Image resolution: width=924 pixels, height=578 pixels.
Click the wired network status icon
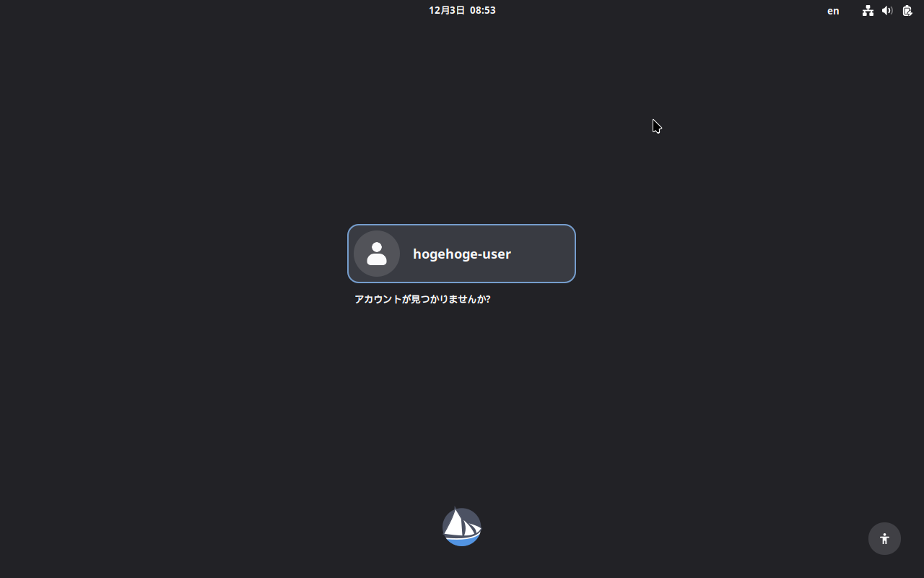click(868, 11)
